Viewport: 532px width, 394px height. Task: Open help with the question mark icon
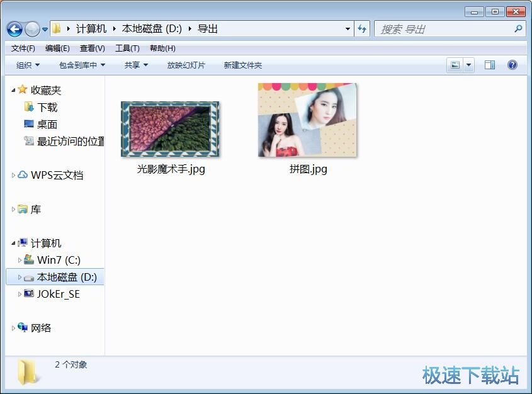click(x=512, y=65)
